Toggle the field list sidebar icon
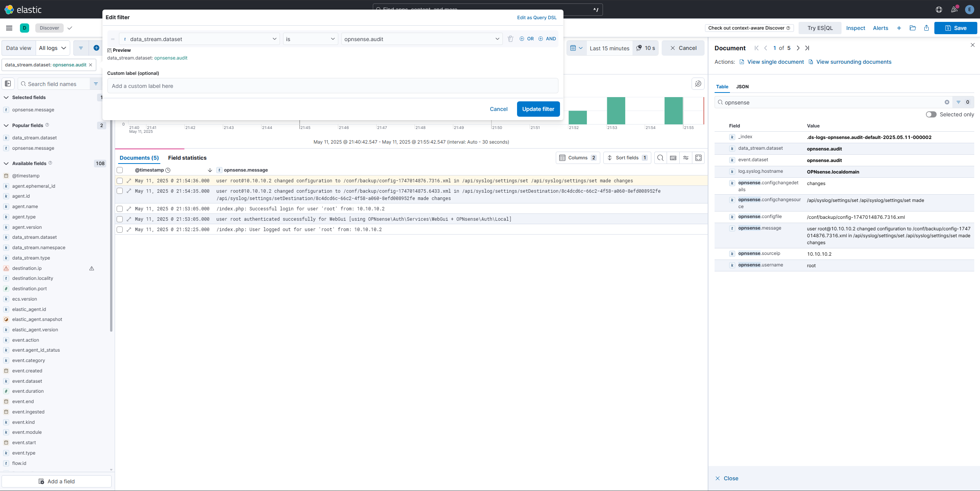 [8, 84]
